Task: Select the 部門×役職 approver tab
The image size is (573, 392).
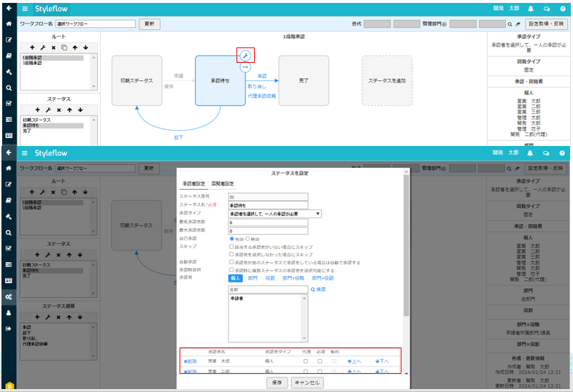Action: pos(293,278)
